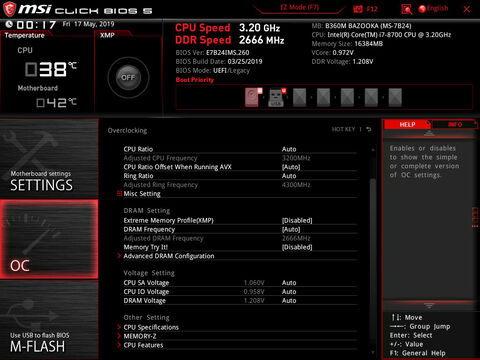Select the OC overclocking tile
This screenshot has width=480, height=360.
point(49,239)
